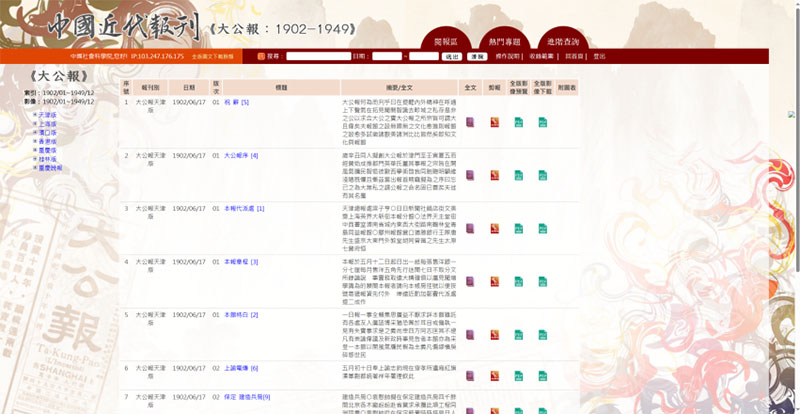
Task: Focus the end date input field
Action: coord(424,56)
